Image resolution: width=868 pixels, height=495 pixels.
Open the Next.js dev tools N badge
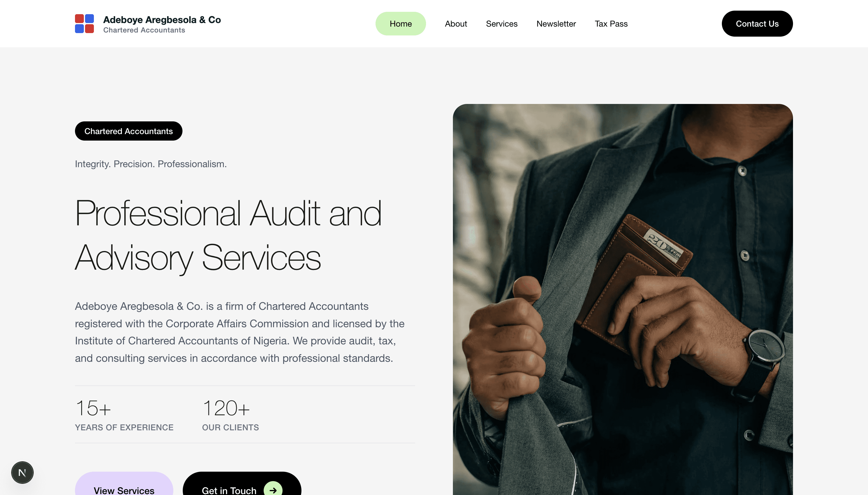(22, 472)
